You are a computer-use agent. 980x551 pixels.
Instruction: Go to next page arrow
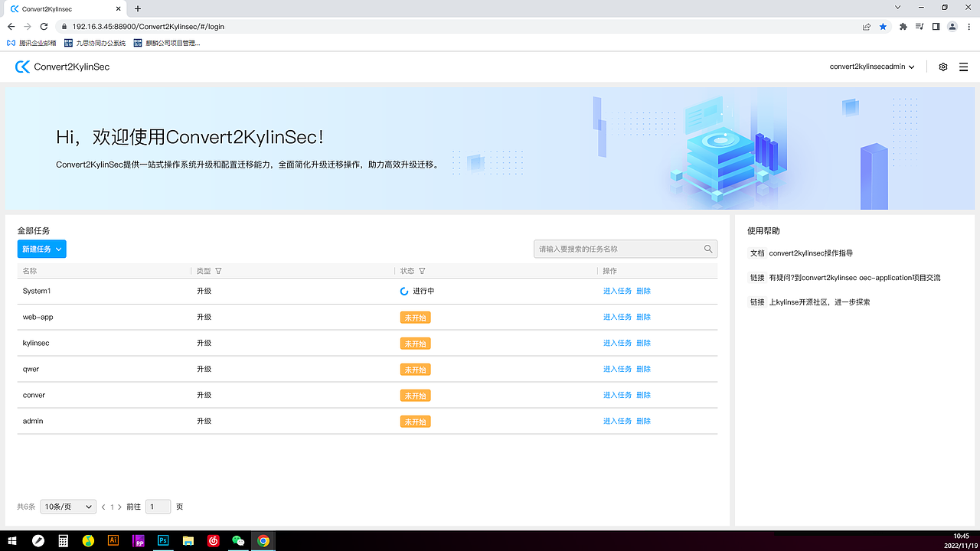point(119,507)
